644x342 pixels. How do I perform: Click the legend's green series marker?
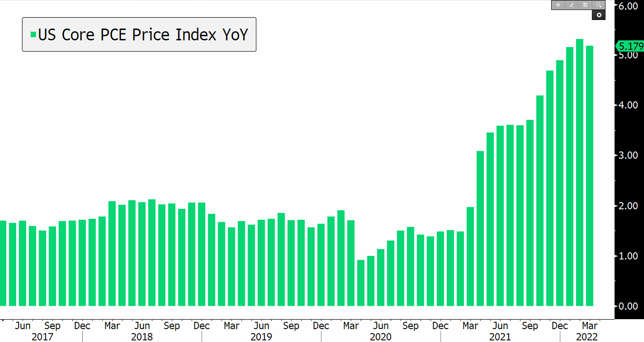coord(33,35)
